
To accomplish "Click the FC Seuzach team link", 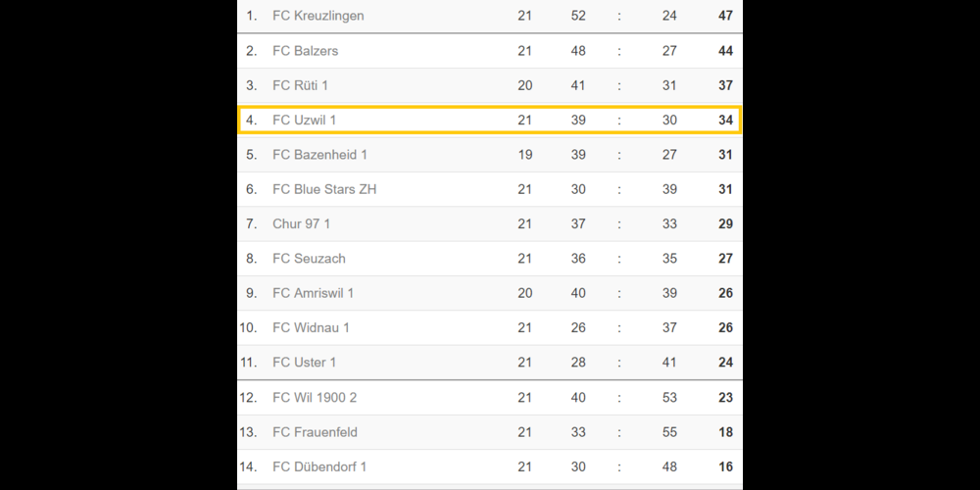I will coord(309,259).
